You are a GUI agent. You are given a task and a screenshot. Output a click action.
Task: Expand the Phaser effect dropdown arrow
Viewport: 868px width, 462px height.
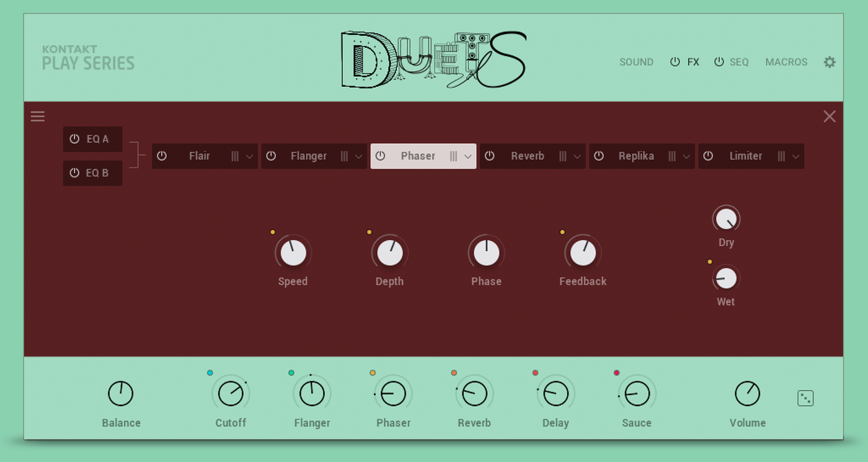468,157
